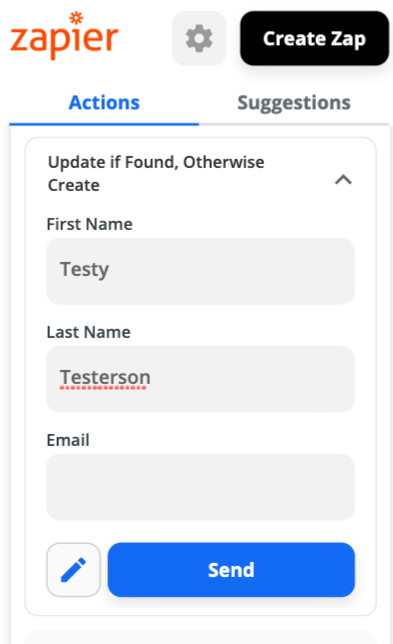Open the partially visible card below Send

tap(200, 637)
